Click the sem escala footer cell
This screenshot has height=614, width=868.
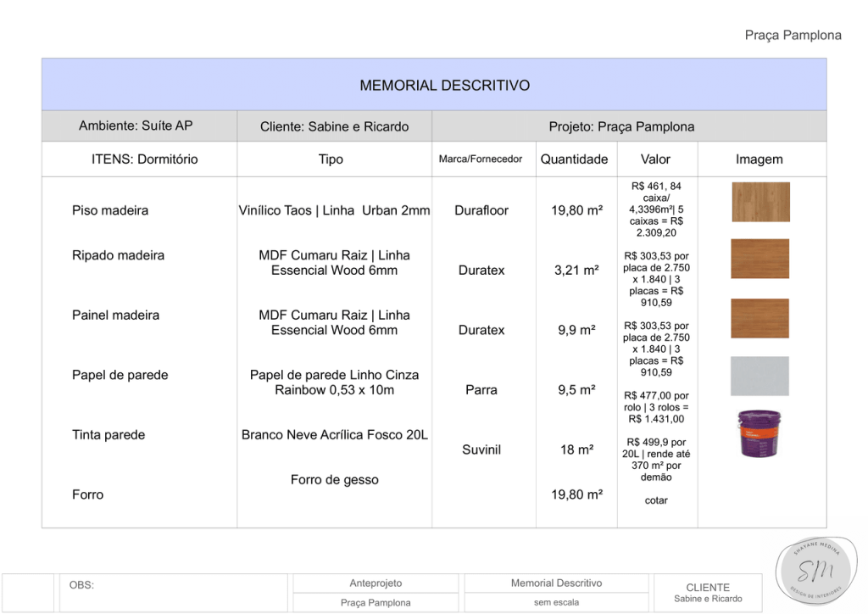pyautogui.click(x=556, y=603)
